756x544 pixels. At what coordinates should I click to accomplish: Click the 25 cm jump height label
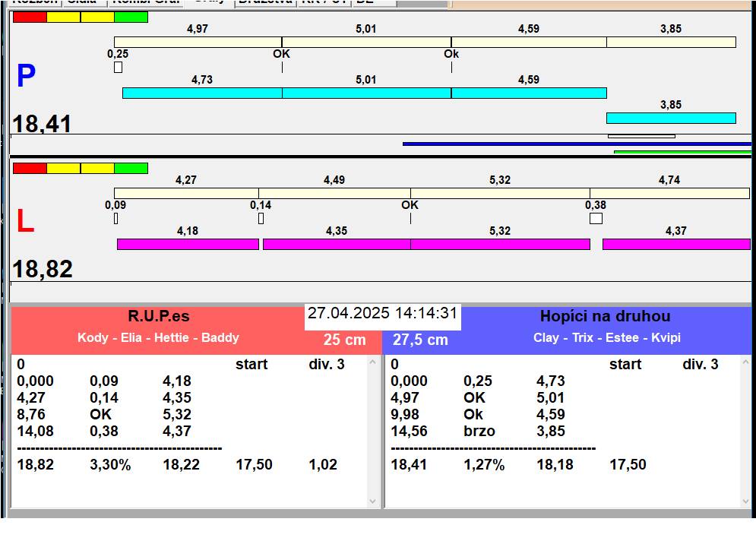(344, 340)
